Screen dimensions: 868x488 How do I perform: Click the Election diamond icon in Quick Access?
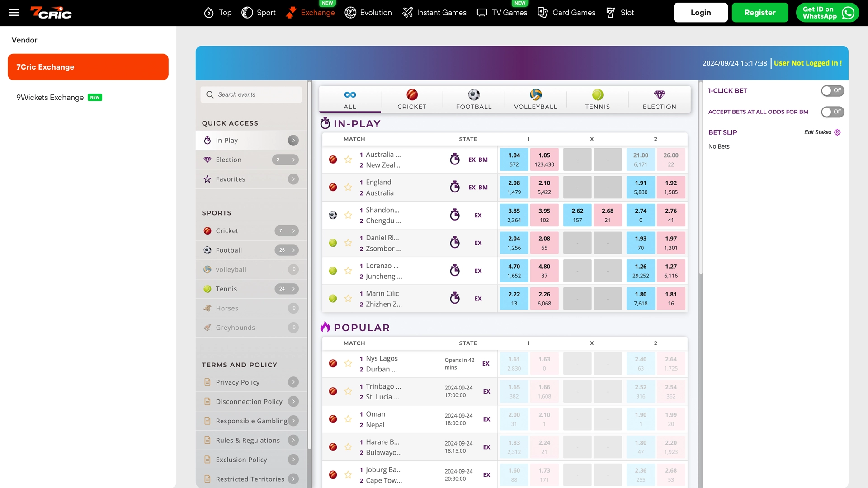[208, 160]
